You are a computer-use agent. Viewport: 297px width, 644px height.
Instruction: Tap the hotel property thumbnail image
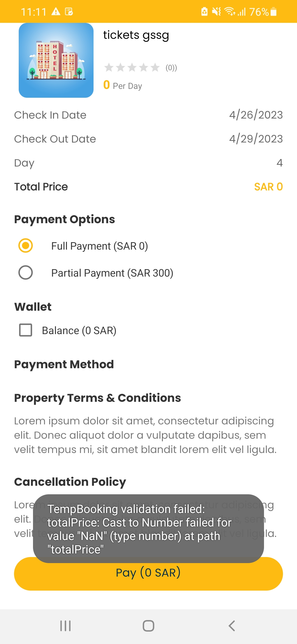coord(56,60)
